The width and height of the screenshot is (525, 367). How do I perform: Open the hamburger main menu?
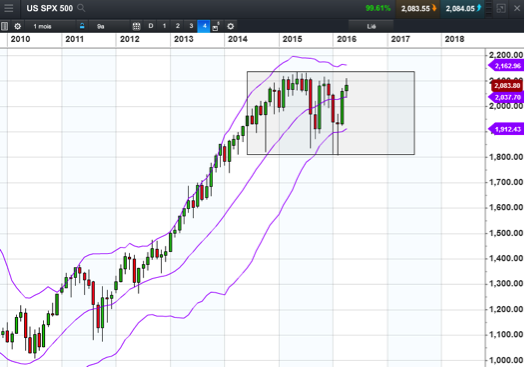pyautogui.click(x=9, y=8)
